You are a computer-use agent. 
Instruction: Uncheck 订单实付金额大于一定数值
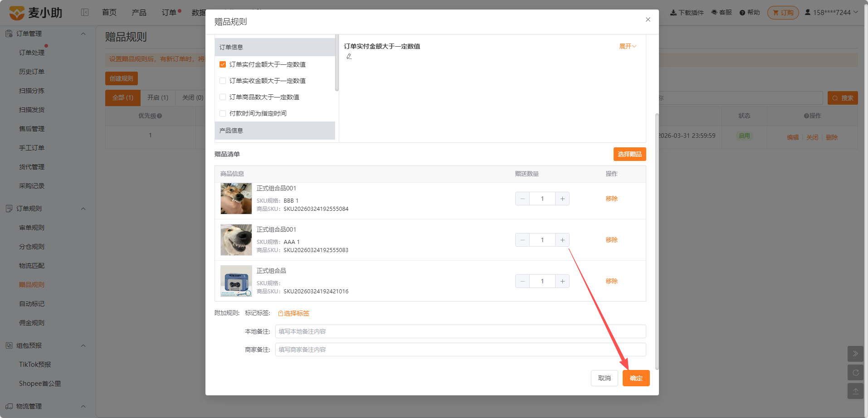coord(223,64)
